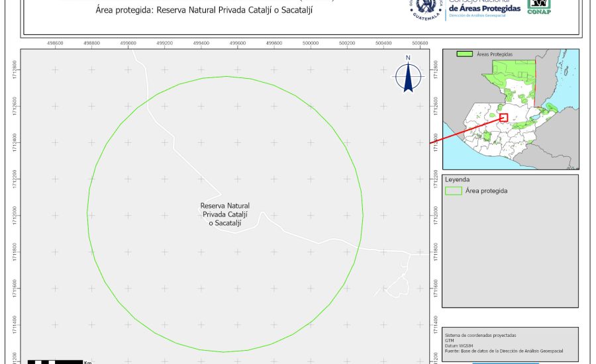Viewport: 596px width, 364px height.
Task: Click the Leyenda heading
Action: 458,179
